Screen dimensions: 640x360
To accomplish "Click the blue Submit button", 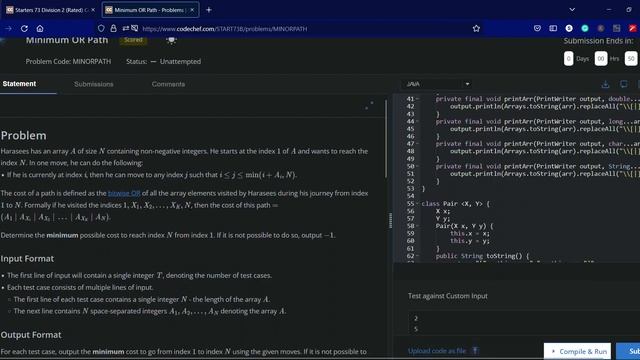I will click(629, 351).
